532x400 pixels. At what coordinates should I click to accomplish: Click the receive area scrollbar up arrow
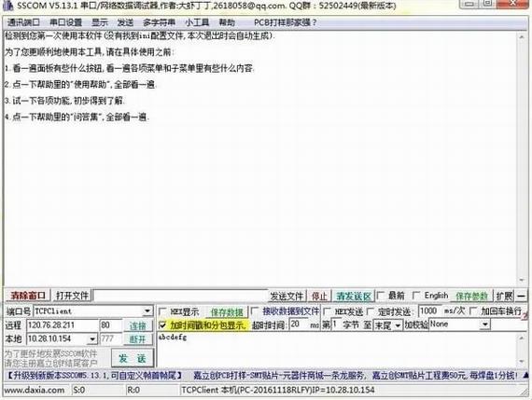[x=522, y=37]
